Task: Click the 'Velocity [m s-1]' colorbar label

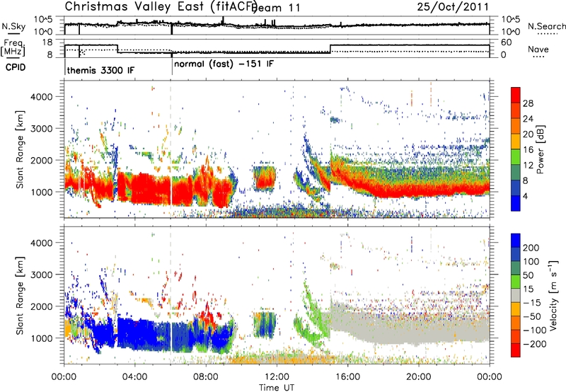Action: (553, 295)
